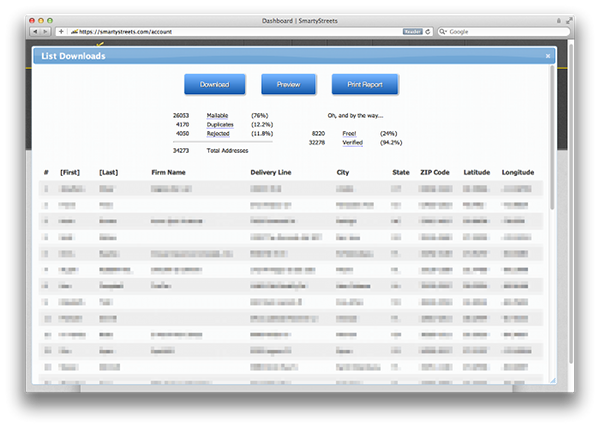
Task: Select the 8220 free count
Action: coord(318,133)
